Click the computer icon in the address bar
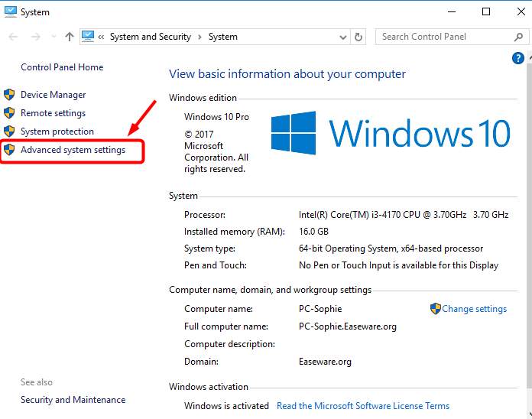532x419 pixels. click(x=88, y=36)
